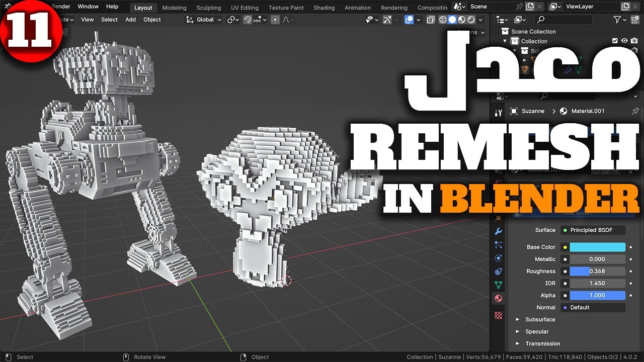Toggle the Collection exclude checkbox
Screen dimensions: 644x362
pos(615,41)
